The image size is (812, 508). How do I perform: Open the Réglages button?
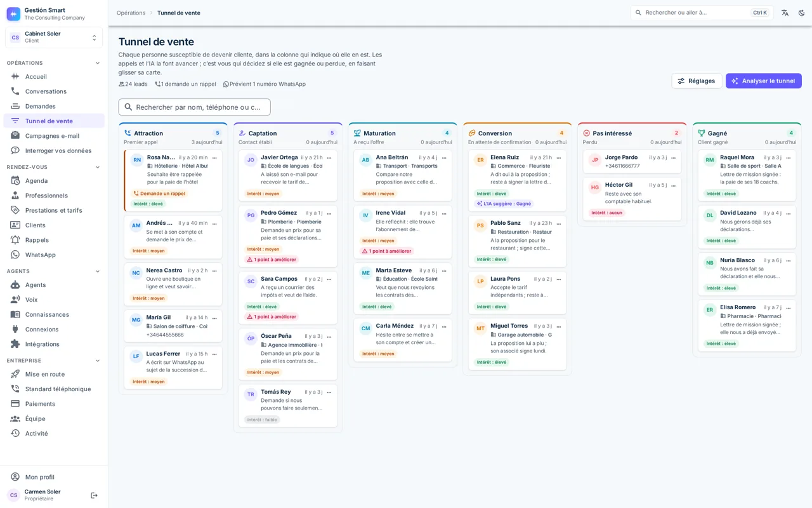(697, 81)
